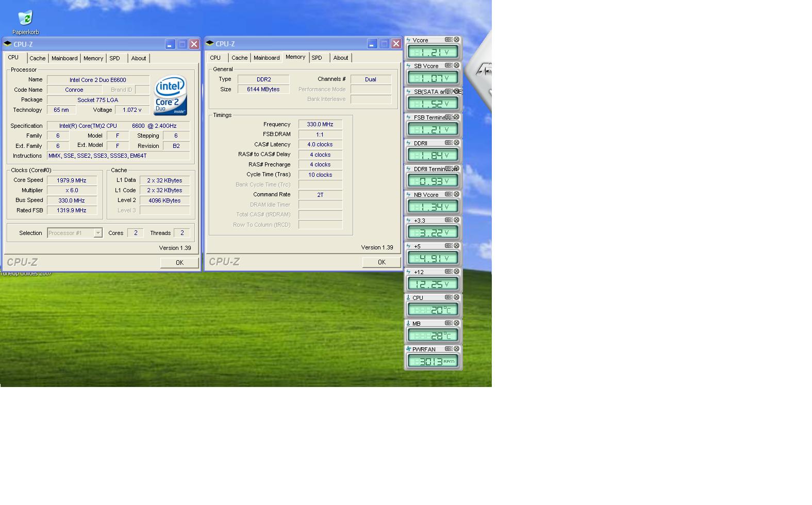Open settings icon of DDRII voltage panel
The image size is (812, 505).
pyautogui.click(x=449, y=143)
